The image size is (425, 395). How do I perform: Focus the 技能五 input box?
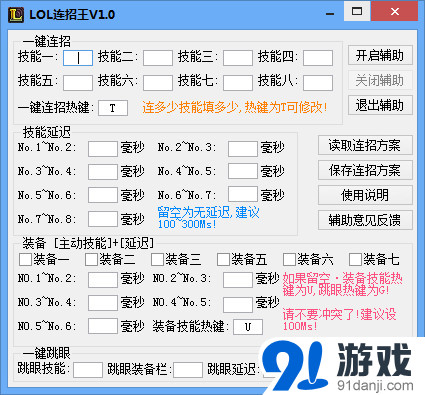pyautogui.click(x=78, y=83)
